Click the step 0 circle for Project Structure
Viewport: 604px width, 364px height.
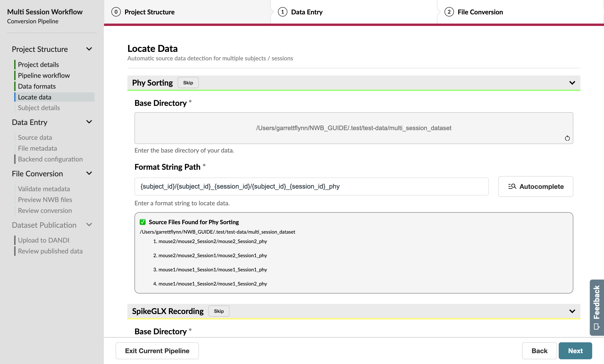click(116, 12)
